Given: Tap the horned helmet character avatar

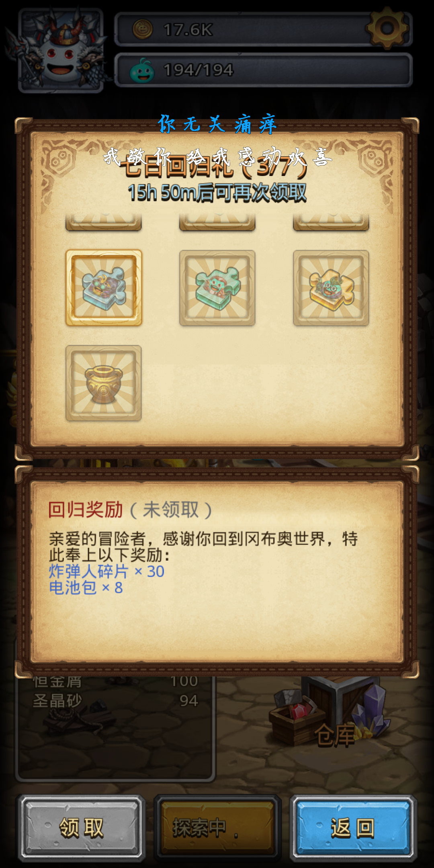Looking at the screenshot, I should pyautogui.click(x=60, y=50).
